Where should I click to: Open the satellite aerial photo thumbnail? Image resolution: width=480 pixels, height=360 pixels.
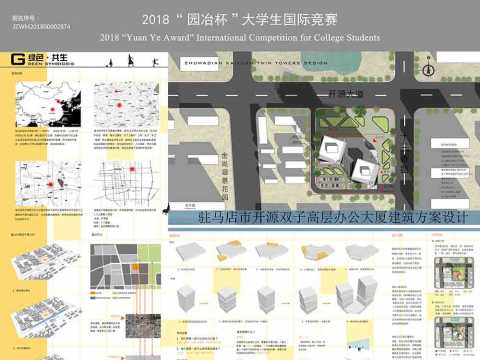coord(143,326)
